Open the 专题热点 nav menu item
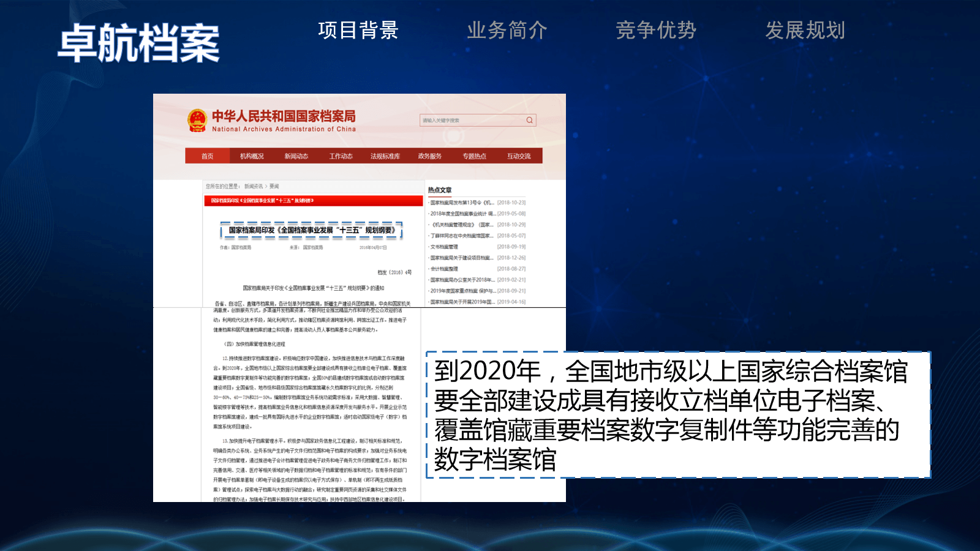Screen dimensions: 980x551 click(x=475, y=156)
